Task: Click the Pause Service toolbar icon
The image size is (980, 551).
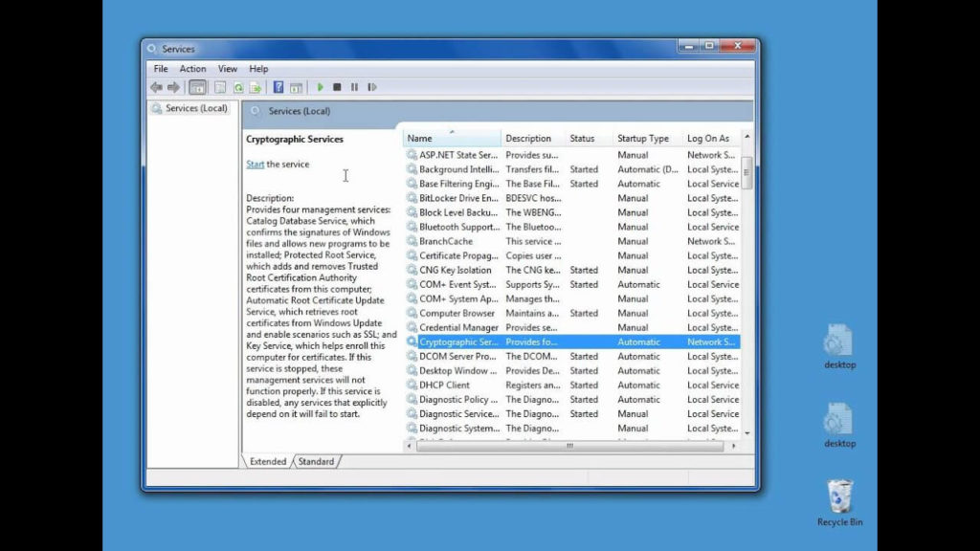Action: pos(354,87)
